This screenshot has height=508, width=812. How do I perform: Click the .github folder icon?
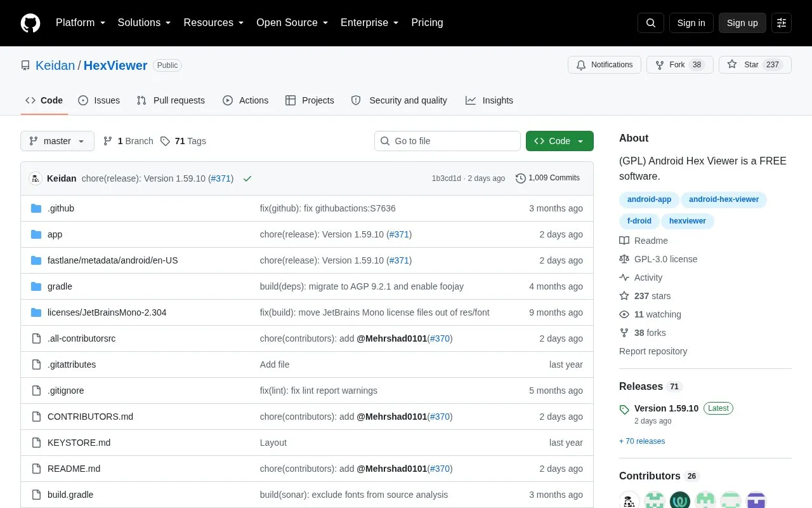(x=36, y=208)
